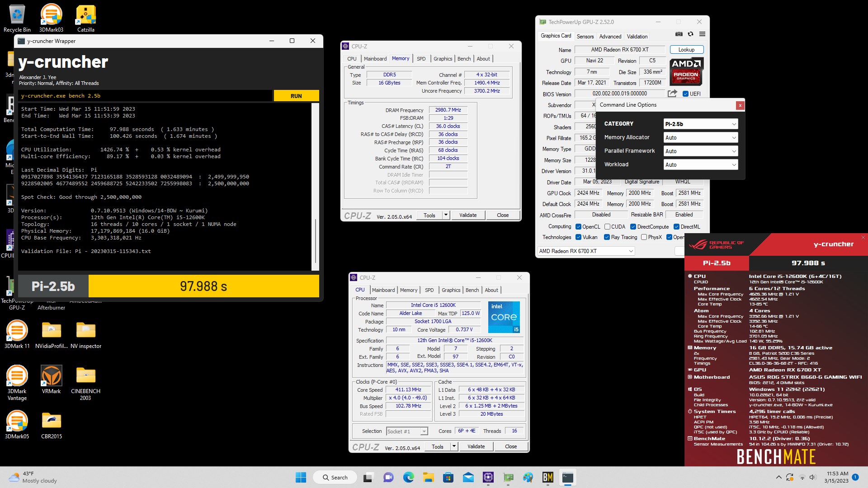This screenshot has height=488, width=868.
Task: Click the AMD Radeon Graphics logo in GPU-Z
Action: pos(686,72)
